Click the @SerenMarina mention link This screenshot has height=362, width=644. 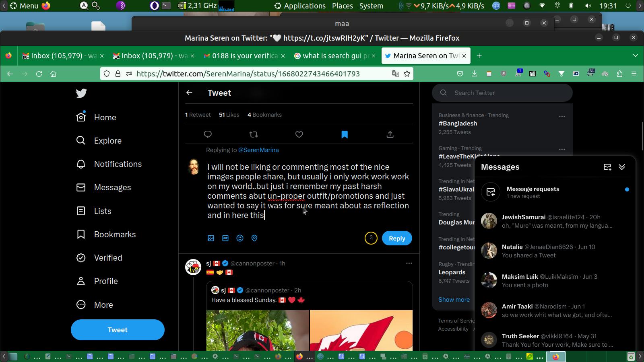[258, 150]
